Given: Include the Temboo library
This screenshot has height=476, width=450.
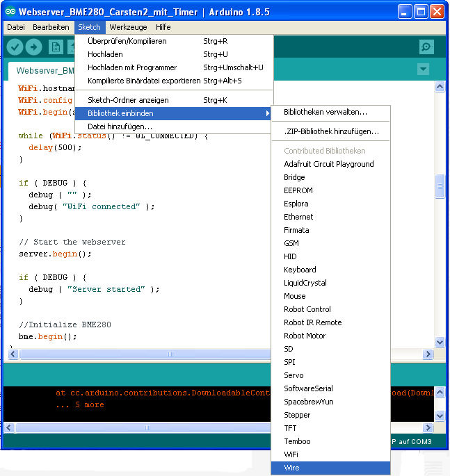Looking at the screenshot, I should click(330, 441).
